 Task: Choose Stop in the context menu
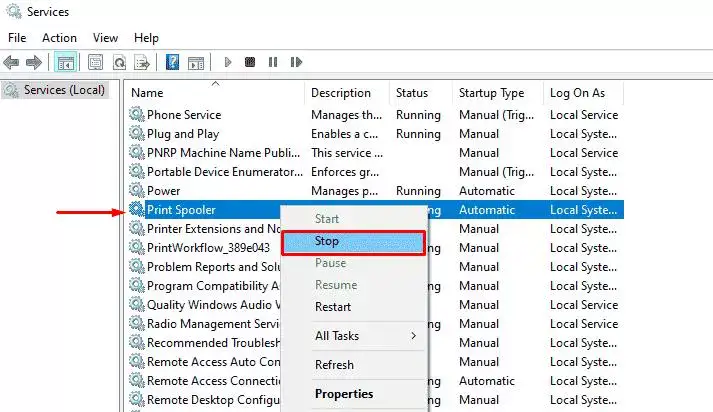coord(354,242)
